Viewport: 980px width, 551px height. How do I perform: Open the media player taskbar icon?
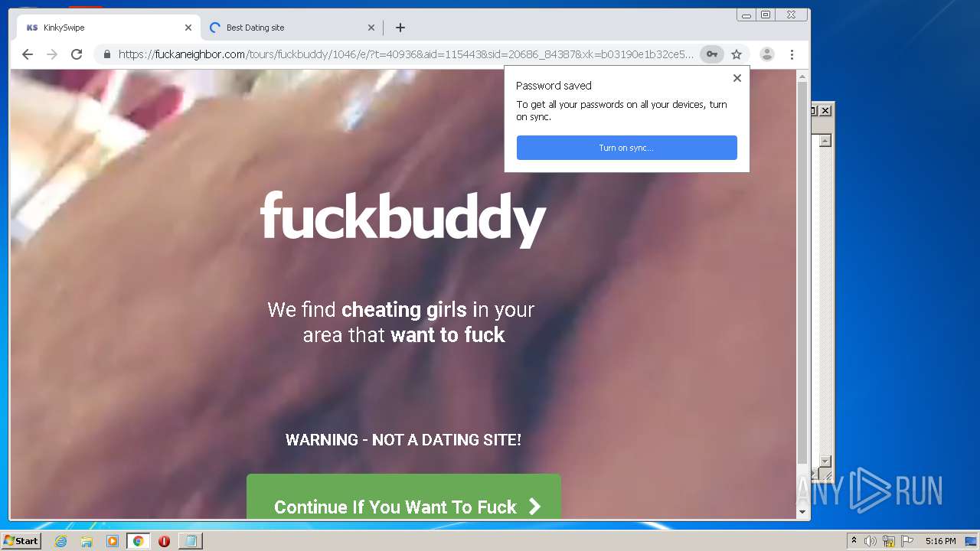click(x=113, y=541)
